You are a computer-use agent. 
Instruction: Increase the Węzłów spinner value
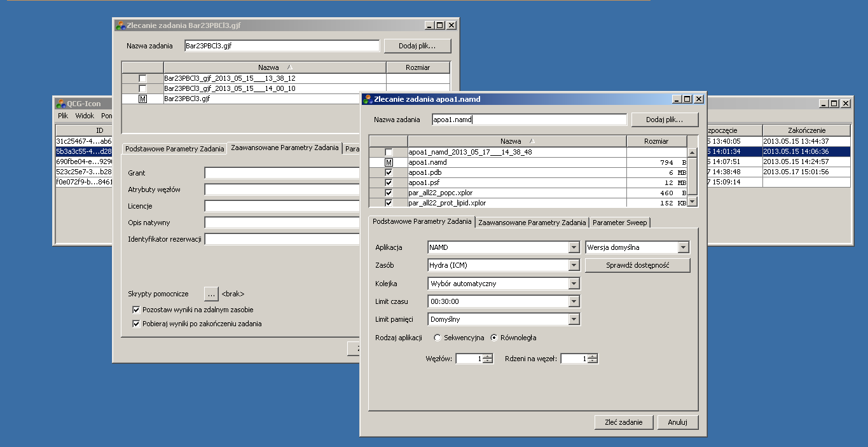(x=488, y=356)
